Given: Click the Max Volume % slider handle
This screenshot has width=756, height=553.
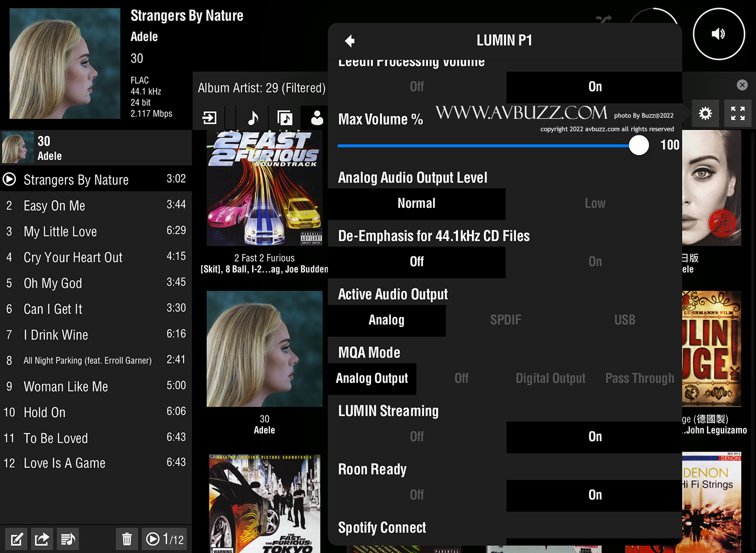Looking at the screenshot, I should point(639,145).
